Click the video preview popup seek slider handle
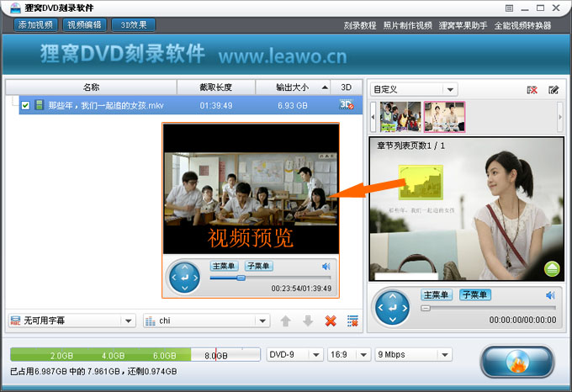Screen dimensions: 572x392 point(241,278)
